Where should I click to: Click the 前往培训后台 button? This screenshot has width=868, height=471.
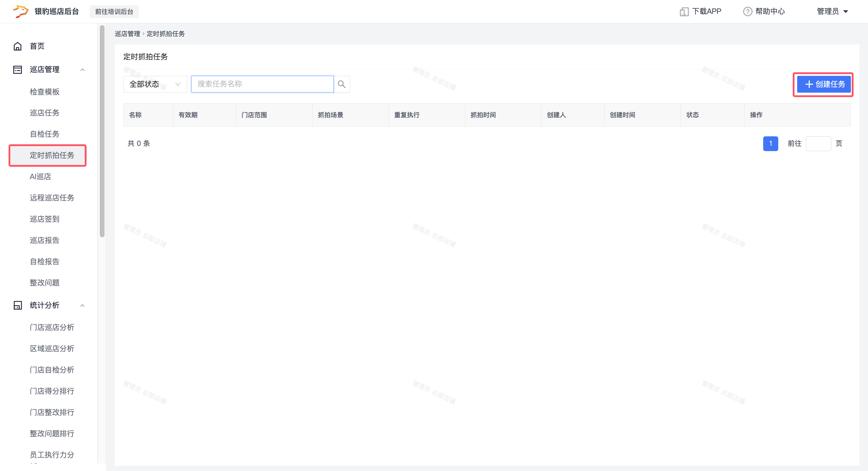[114, 12]
